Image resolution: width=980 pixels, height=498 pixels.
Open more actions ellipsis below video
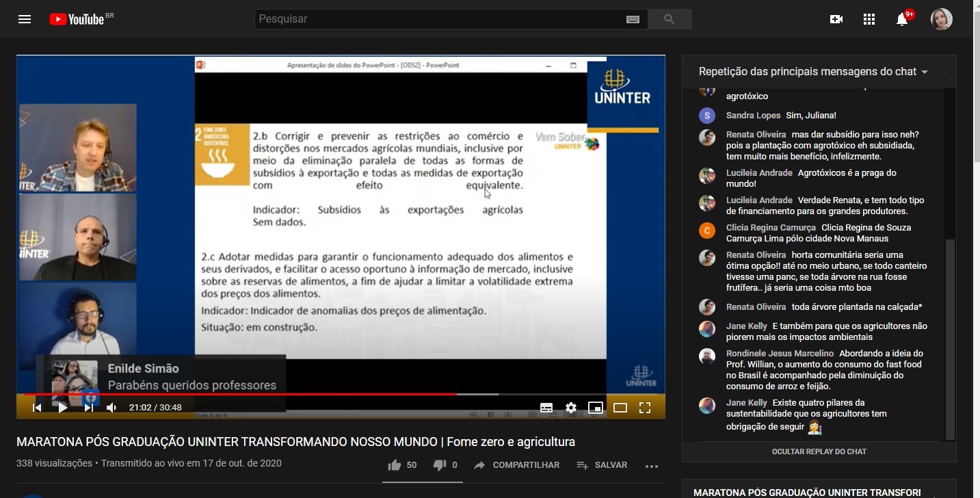pos(651,466)
